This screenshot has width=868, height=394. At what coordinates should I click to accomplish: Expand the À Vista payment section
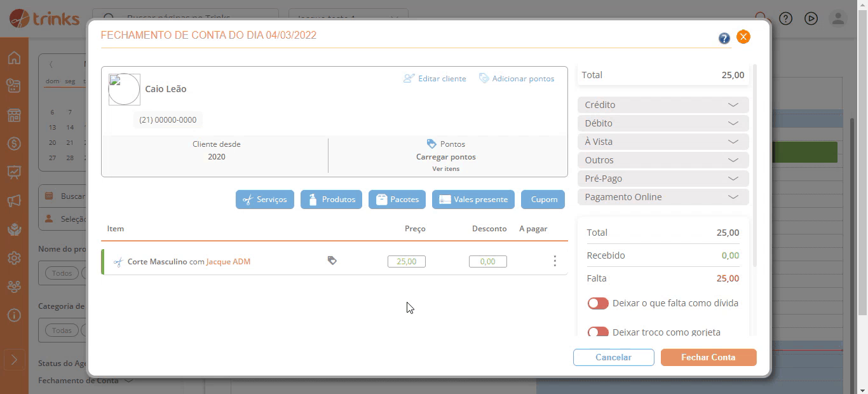663,142
